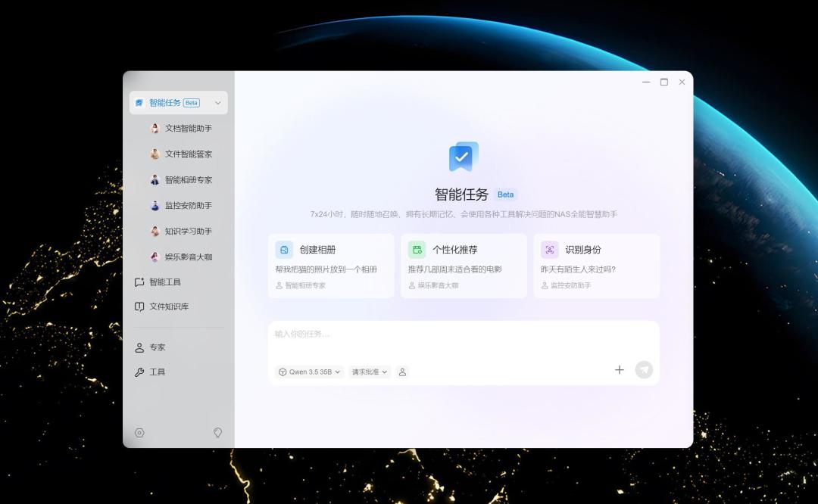
Task: Click the 文件智能管家 avatar icon
Action: (155, 154)
